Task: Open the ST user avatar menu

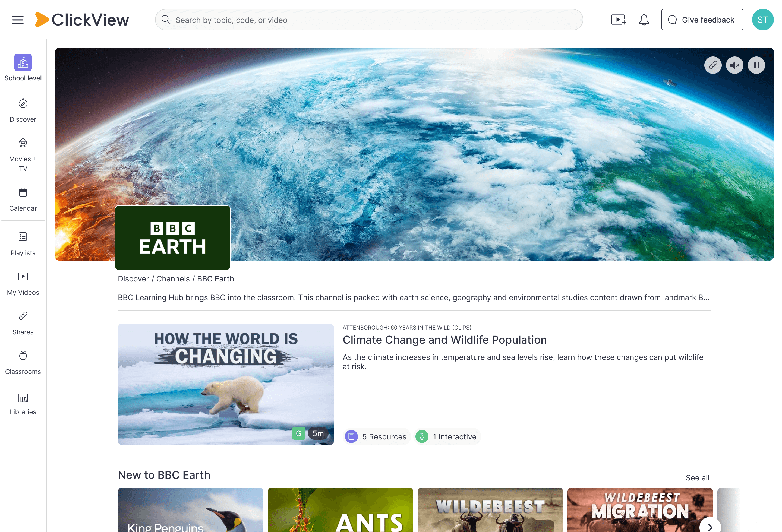Action: click(762, 20)
